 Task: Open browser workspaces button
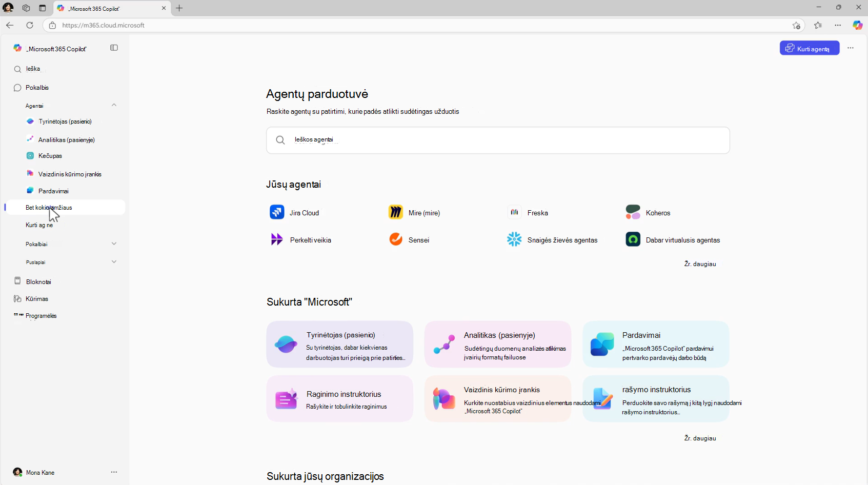tap(26, 8)
